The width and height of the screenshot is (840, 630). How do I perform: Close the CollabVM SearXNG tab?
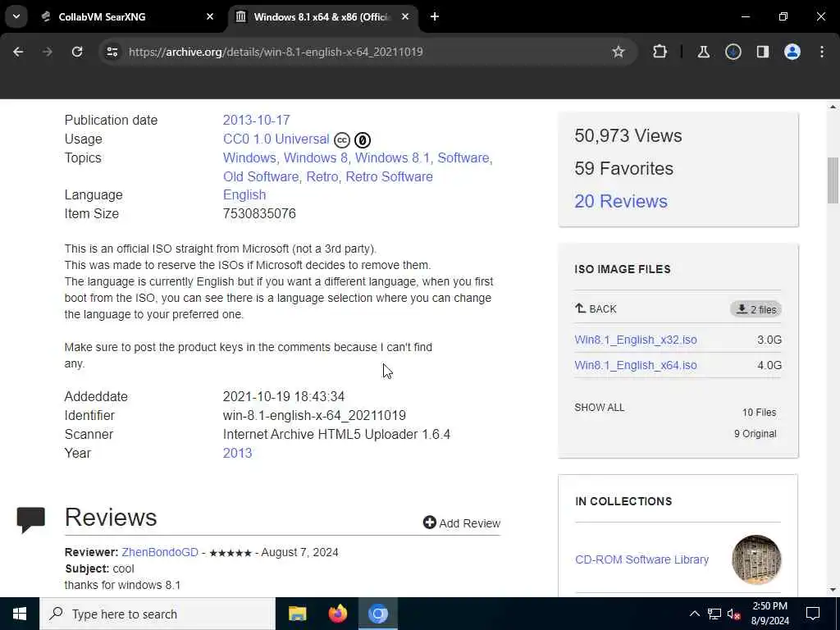pos(210,16)
